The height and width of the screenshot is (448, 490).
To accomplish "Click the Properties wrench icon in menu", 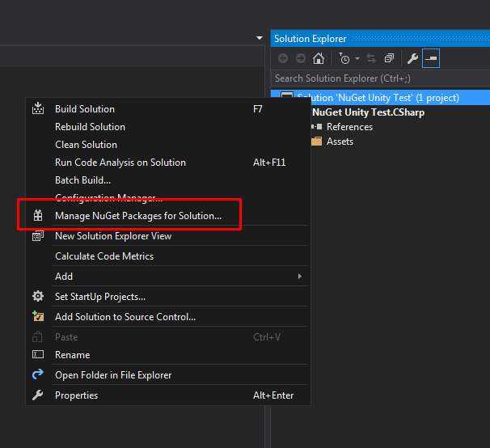I will [x=38, y=395].
